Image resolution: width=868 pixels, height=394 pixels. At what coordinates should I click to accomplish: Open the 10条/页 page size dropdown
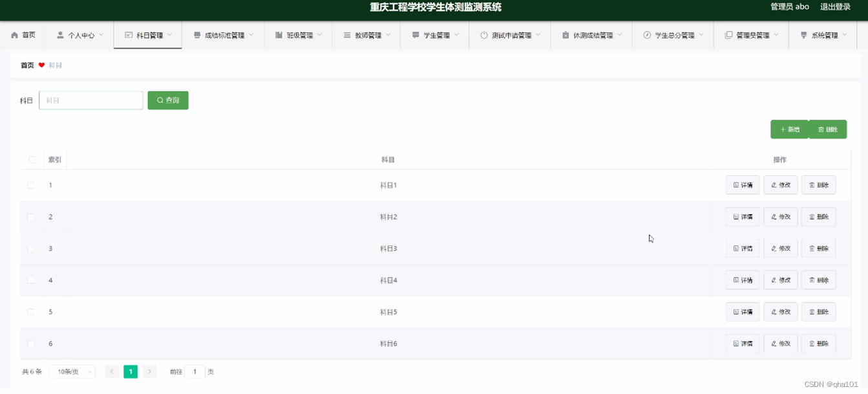pos(72,372)
